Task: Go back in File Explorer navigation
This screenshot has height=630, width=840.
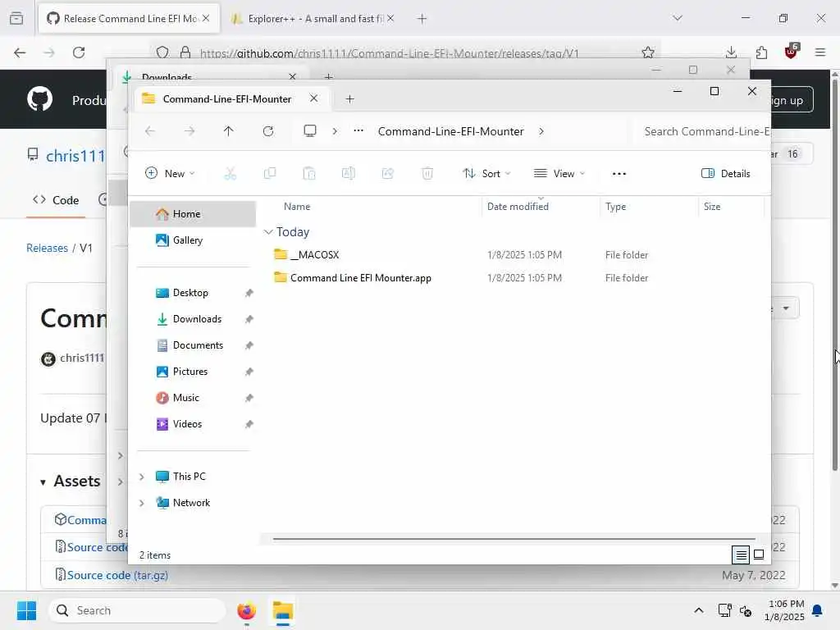Action: click(150, 131)
